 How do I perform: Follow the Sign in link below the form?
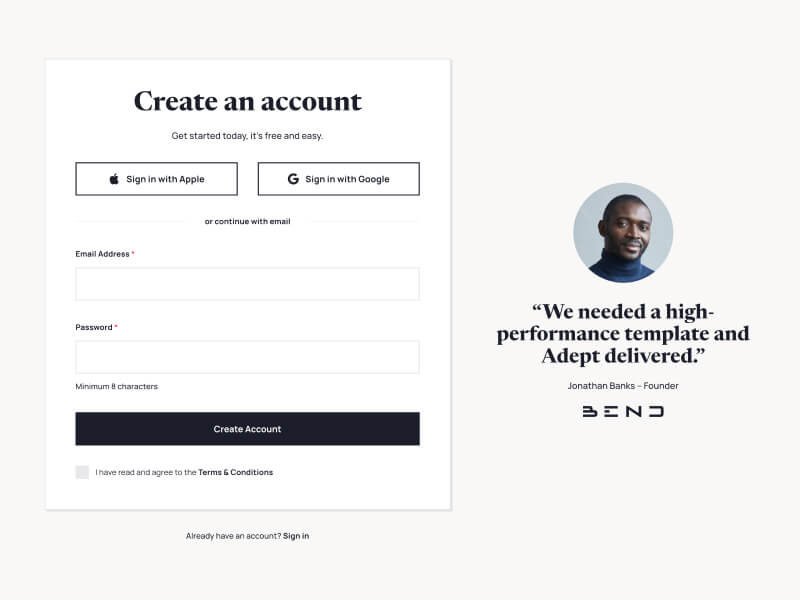pyautogui.click(x=296, y=536)
